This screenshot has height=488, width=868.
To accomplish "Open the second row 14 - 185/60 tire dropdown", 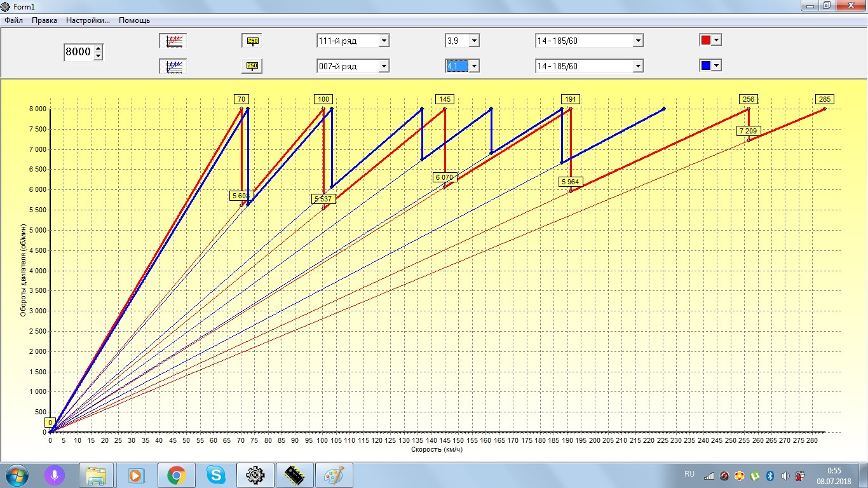I will (589, 65).
